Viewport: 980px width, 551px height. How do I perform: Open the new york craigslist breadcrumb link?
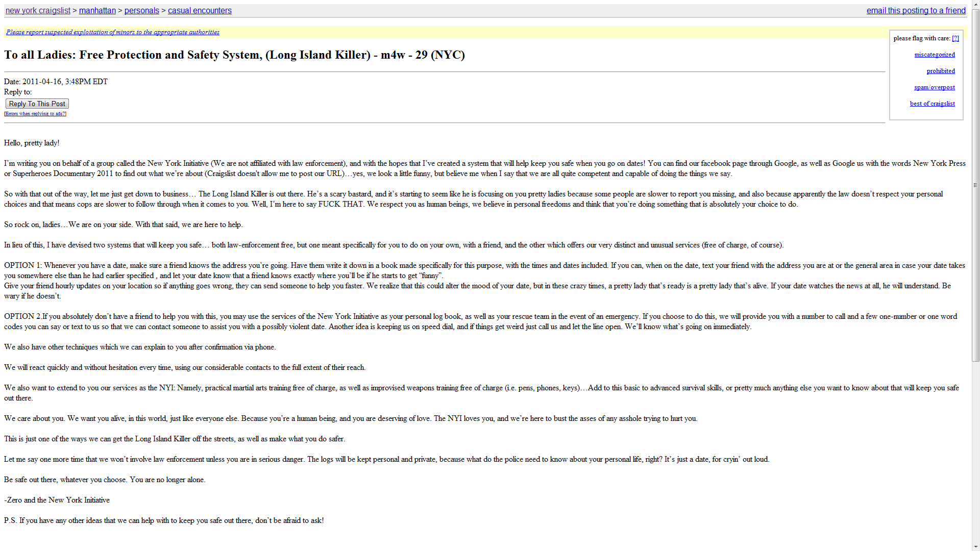(38, 11)
